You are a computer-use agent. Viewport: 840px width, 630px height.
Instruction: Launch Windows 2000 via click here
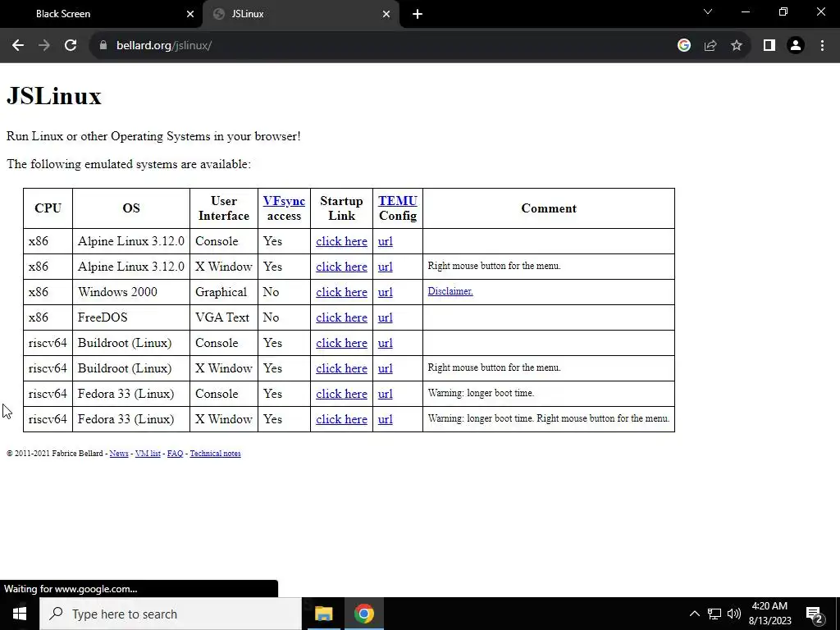click(341, 293)
